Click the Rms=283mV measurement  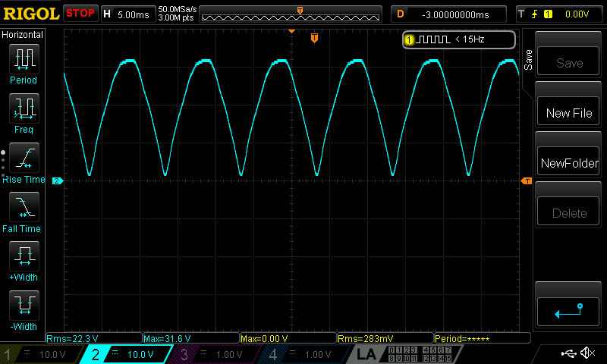pyautogui.click(x=385, y=338)
